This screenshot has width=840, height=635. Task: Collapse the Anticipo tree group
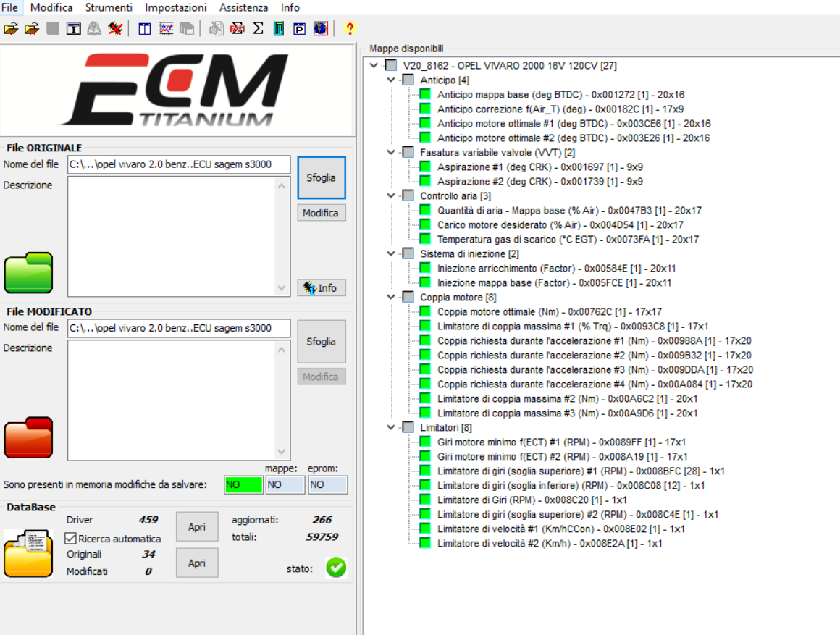[x=391, y=80]
